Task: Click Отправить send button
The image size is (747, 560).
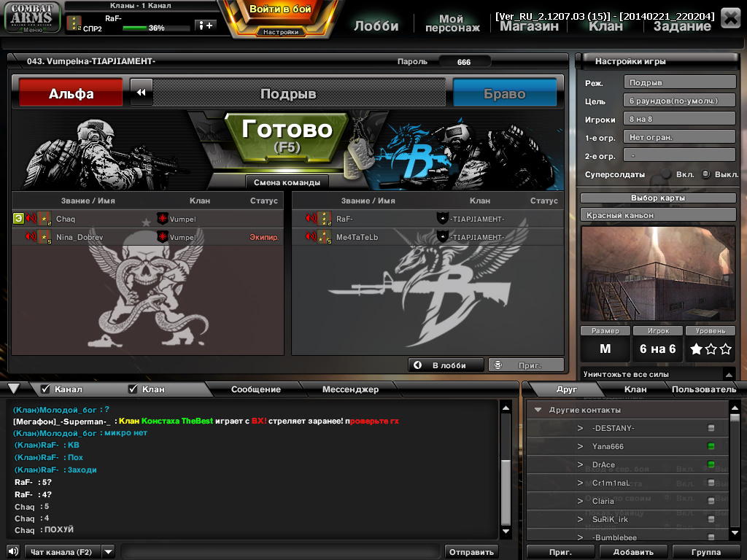Action: [471, 552]
